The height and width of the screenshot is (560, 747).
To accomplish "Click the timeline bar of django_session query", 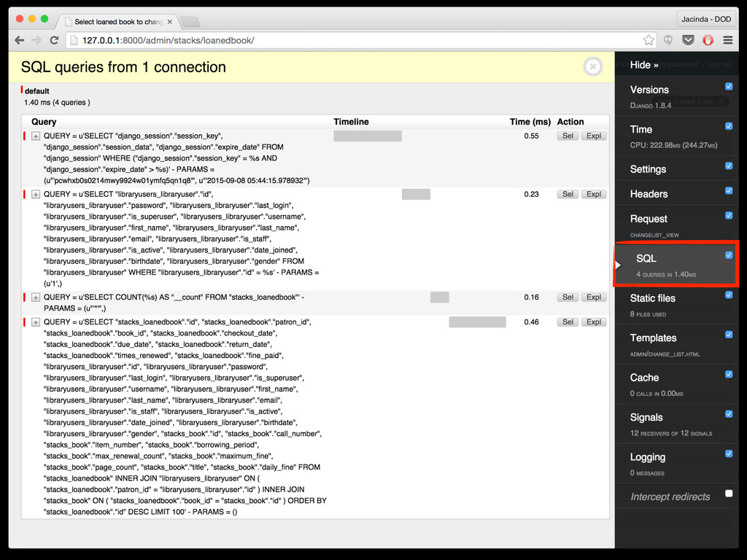I will 368,136.
